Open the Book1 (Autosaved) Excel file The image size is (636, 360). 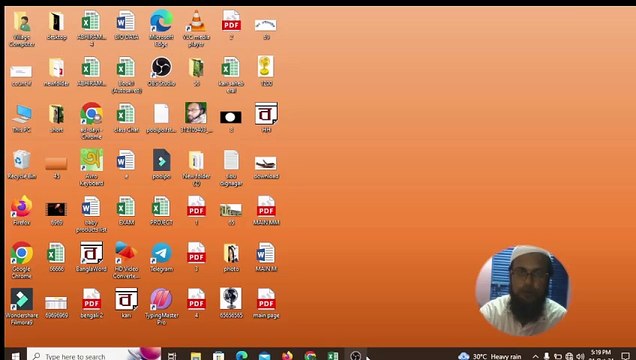(x=126, y=75)
